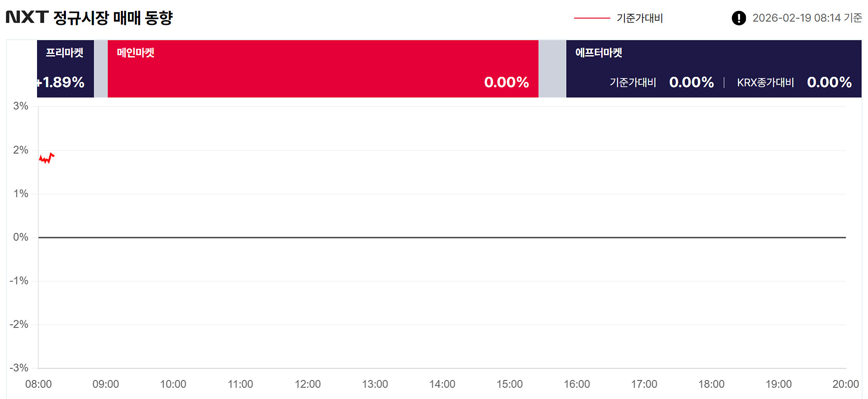Click the exclamation info icon beside the timestamp

pyautogui.click(x=739, y=18)
